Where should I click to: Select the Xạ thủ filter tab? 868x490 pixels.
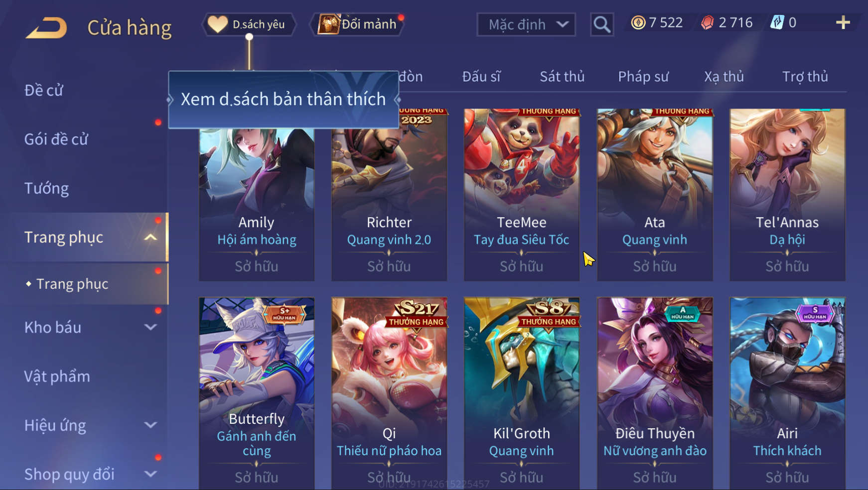724,77
